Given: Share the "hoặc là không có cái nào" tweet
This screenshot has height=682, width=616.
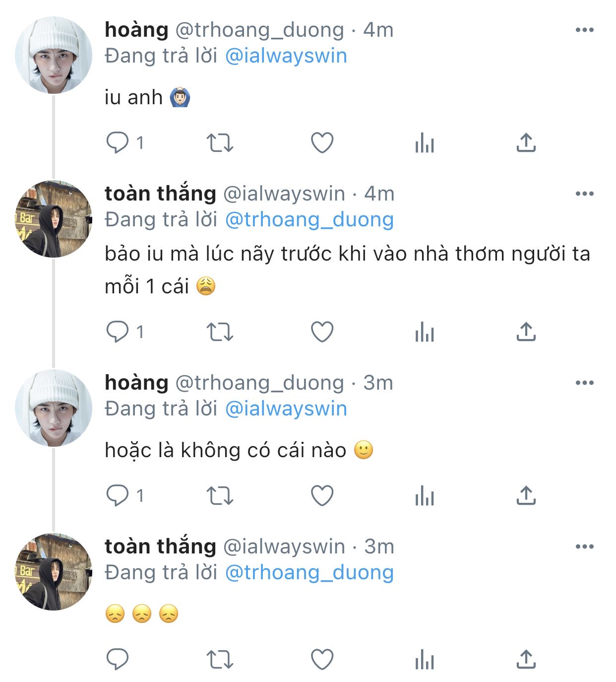Looking at the screenshot, I should (526, 495).
